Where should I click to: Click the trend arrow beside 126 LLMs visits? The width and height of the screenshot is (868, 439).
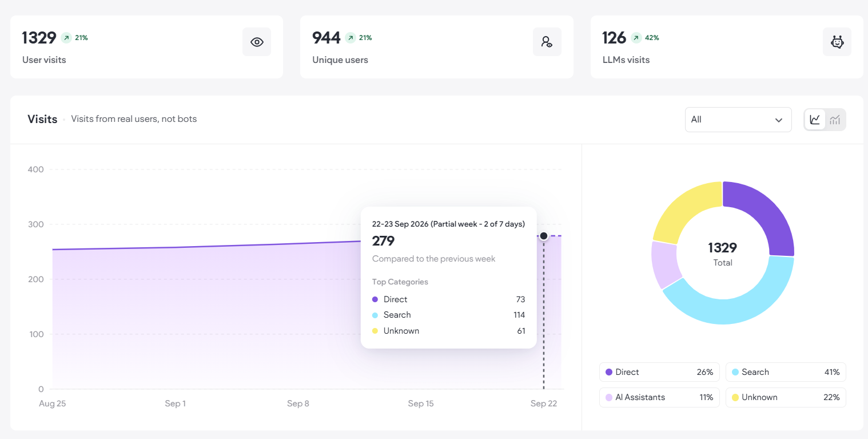pyautogui.click(x=636, y=38)
